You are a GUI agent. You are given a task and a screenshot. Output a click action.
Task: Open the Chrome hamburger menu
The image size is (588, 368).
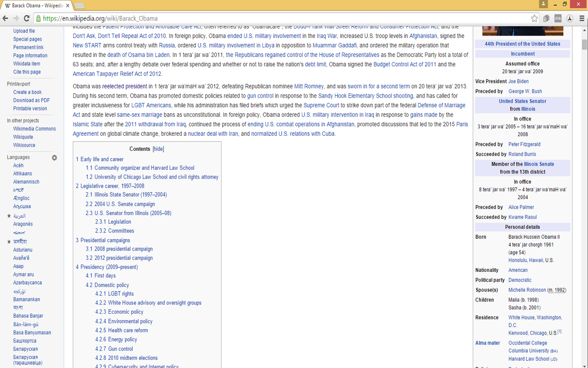pos(581,18)
